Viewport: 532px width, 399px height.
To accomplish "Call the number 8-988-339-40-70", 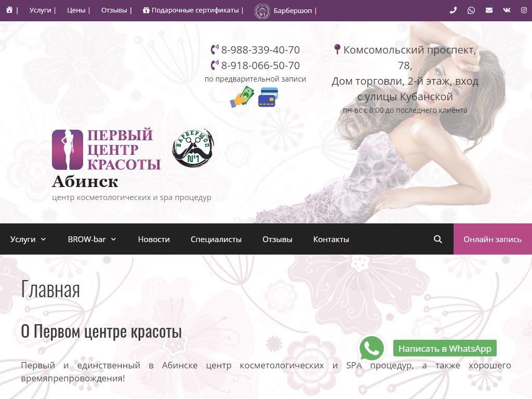I will pyautogui.click(x=260, y=50).
